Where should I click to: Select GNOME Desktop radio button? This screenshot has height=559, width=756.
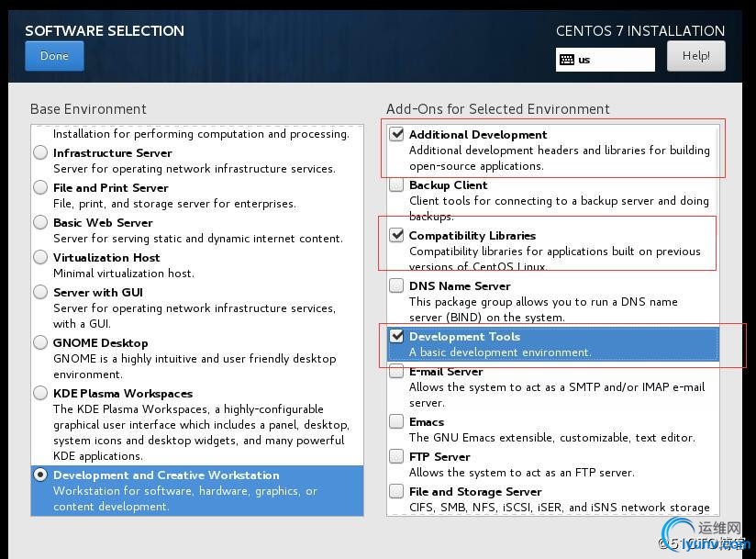tap(40, 343)
